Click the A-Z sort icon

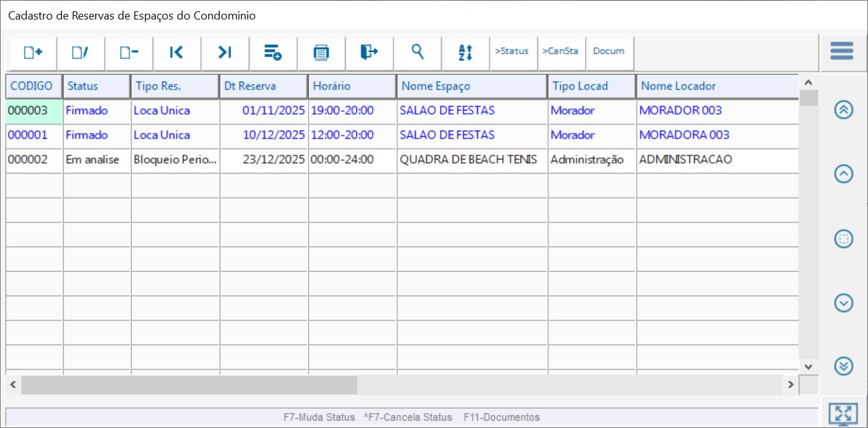[x=465, y=53]
